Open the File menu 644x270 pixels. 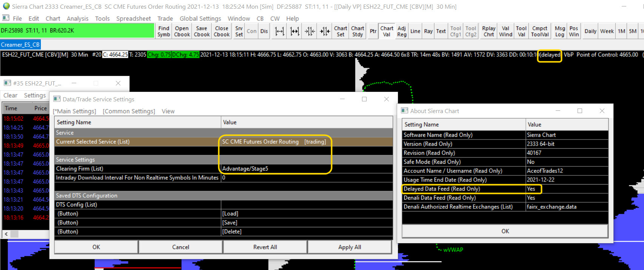point(17,18)
